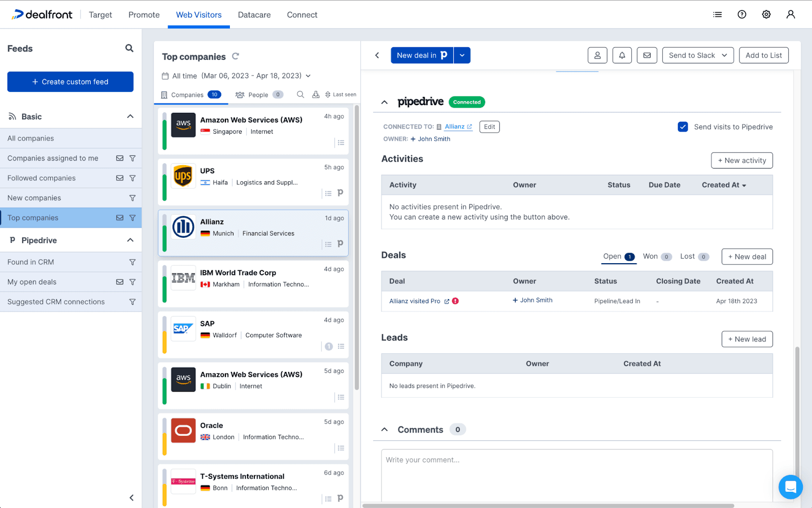812x508 pixels.
Task: Open the list menu icon in header
Action: click(x=717, y=15)
